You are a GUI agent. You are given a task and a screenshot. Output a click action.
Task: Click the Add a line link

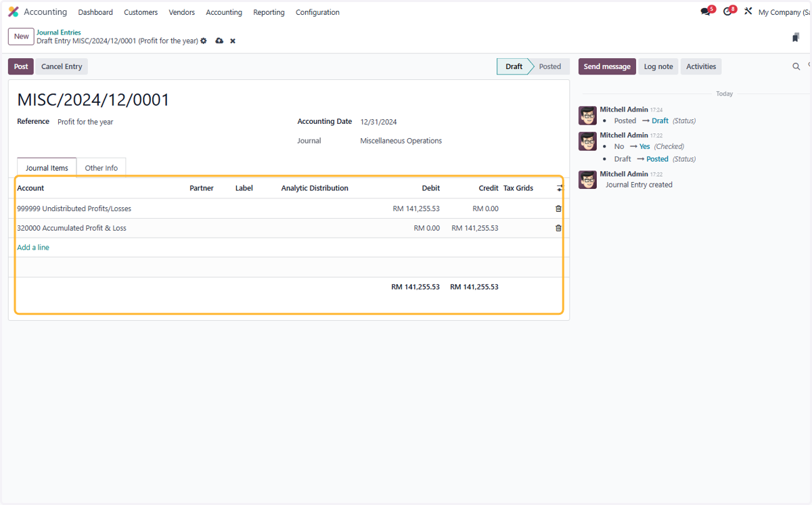[33, 248]
